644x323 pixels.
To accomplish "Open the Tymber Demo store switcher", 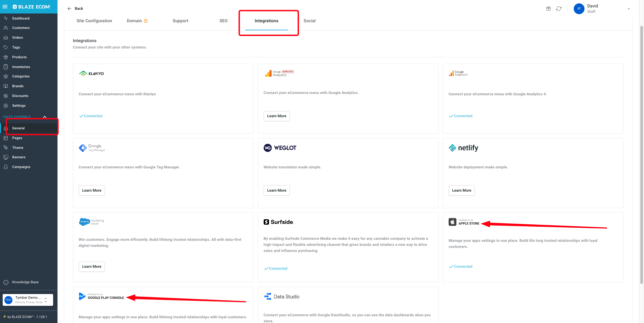I will click(28, 300).
